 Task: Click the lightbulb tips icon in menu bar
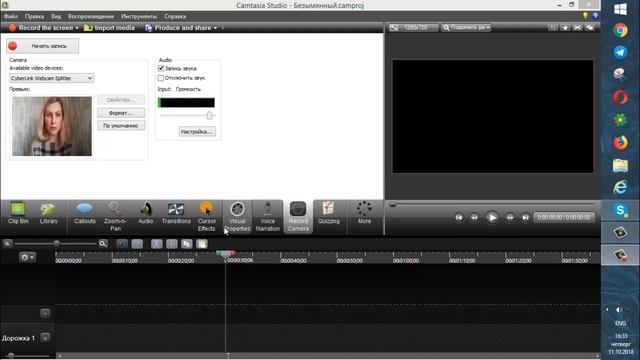coord(585,16)
